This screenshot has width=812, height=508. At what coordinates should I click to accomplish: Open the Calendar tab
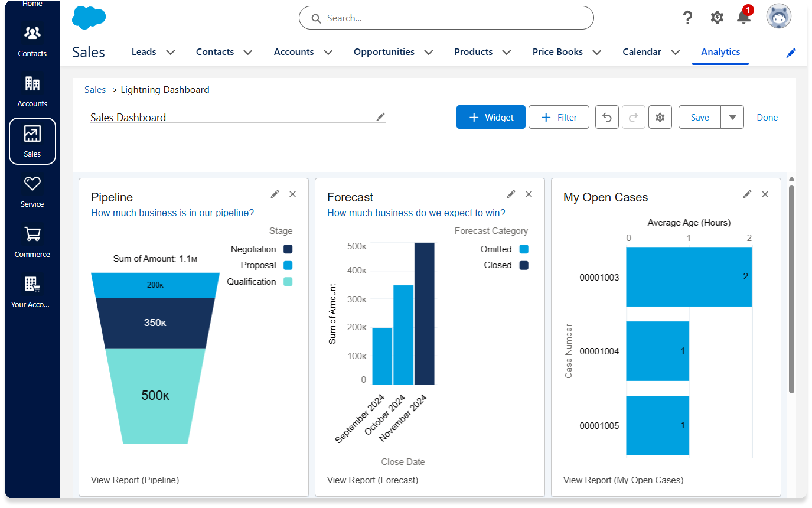[642, 52]
